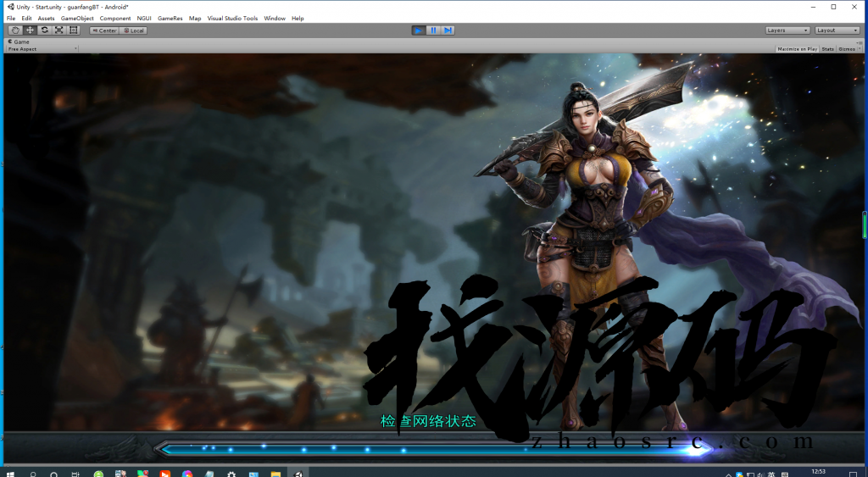Click the Pause button
This screenshot has width=868, height=477.
pyautogui.click(x=433, y=31)
